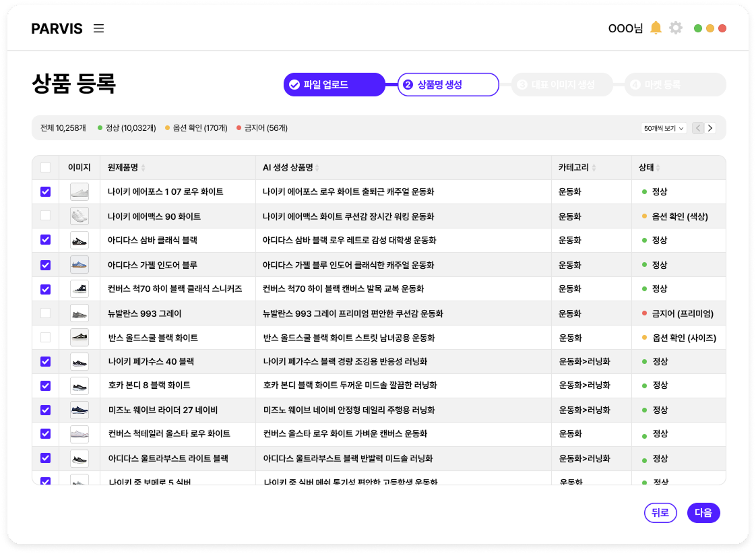Click the green window dot

[x=697, y=28]
